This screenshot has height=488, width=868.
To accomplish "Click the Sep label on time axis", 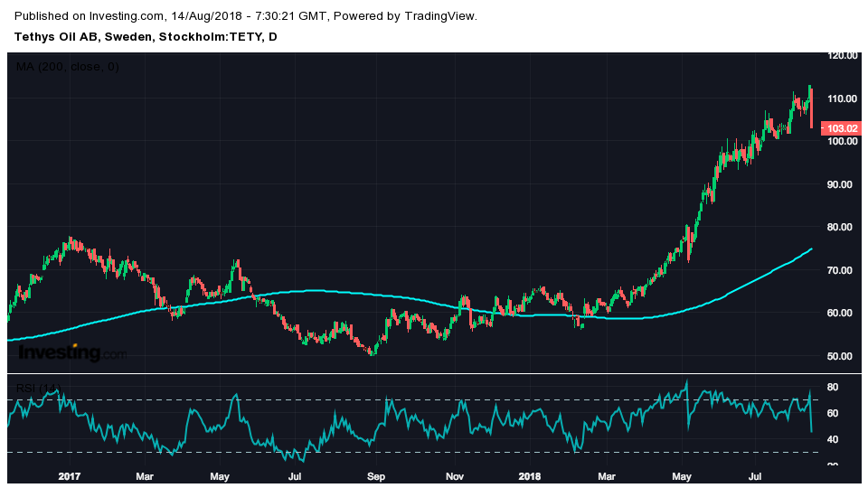I will tap(376, 476).
